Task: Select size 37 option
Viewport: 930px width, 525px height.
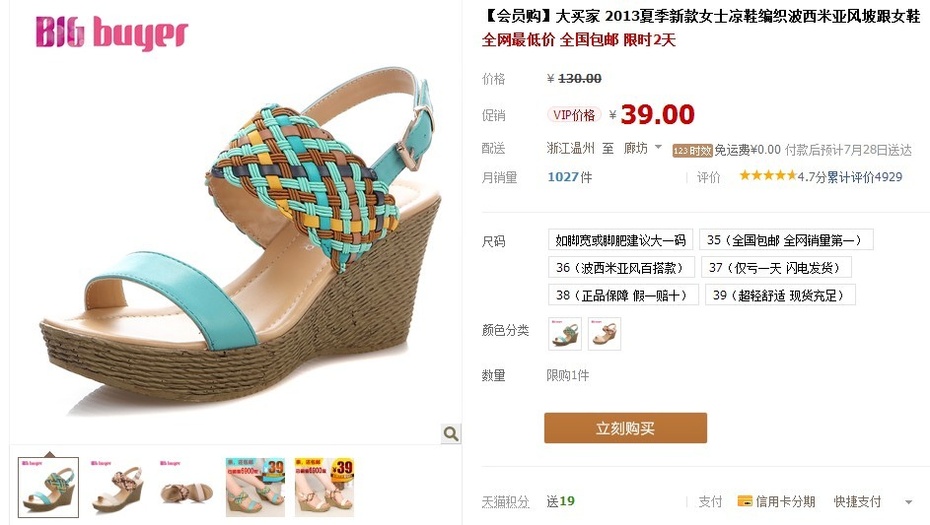Action: click(776, 268)
